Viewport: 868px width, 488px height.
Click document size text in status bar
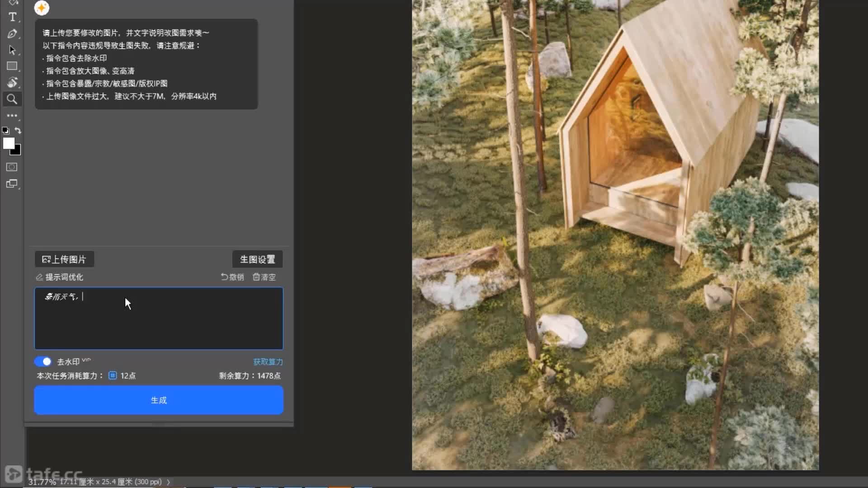pyautogui.click(x=111, y=482)
